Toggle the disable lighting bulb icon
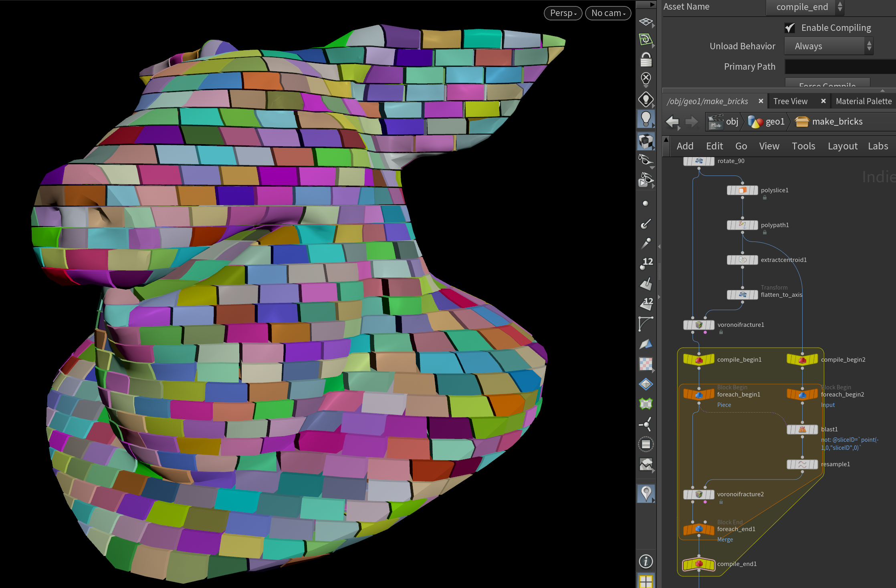The width and height of the screenshot is (896, 588). pos(646,79)
